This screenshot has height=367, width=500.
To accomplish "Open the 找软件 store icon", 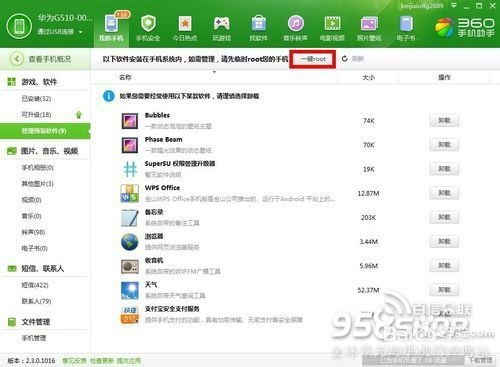I will 259,24.
